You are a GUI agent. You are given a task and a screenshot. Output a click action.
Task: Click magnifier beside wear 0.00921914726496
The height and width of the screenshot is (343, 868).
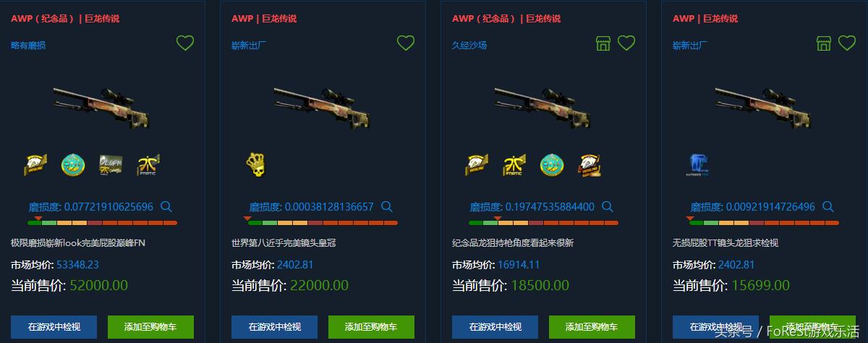click(828, 207)
